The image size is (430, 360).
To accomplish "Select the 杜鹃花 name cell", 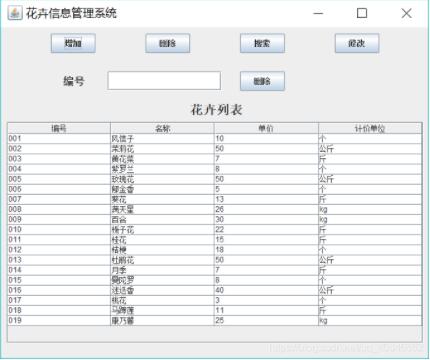I will [162, 260].
